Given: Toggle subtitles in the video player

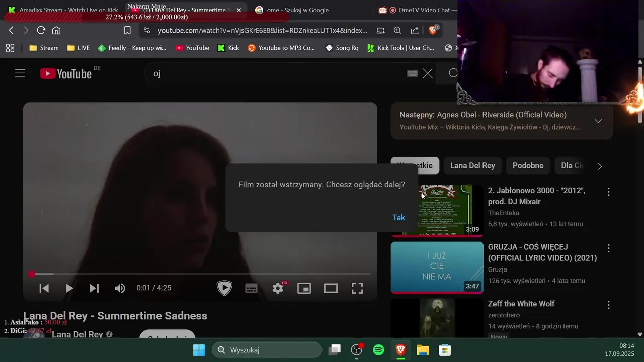Looking at the screenshot, I should click(251, 288).
